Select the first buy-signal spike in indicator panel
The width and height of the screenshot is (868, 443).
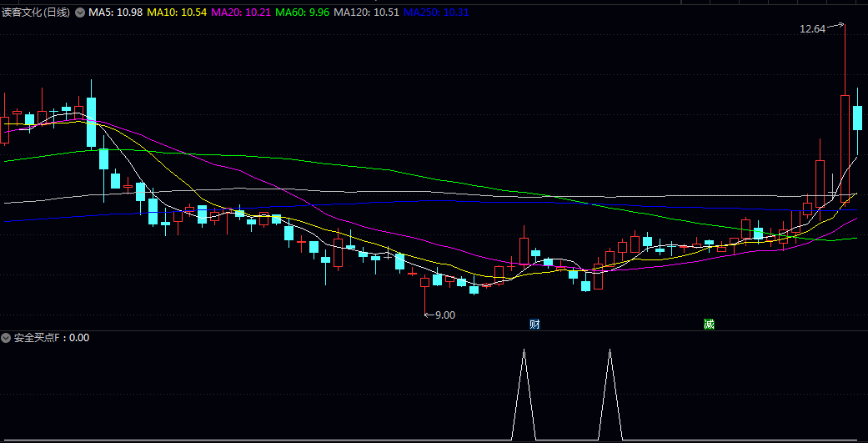pyautogui.click(x=524, y=392)
